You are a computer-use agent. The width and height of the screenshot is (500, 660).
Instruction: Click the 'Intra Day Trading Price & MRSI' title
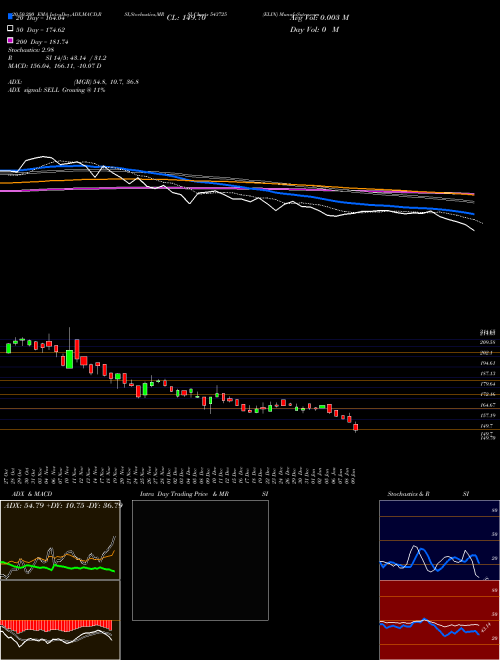pyautogui.click(x=204, y=494)
